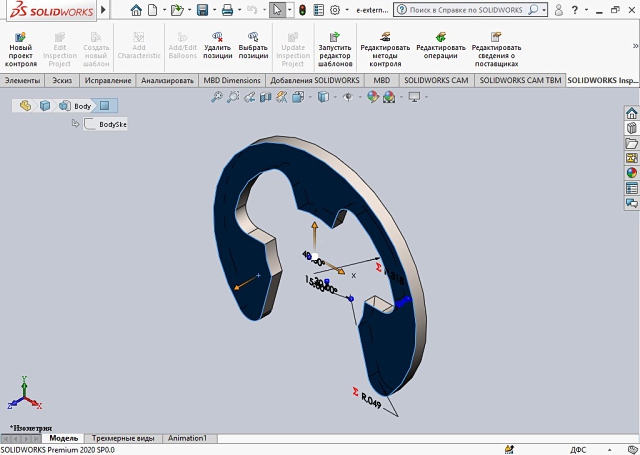The image size is (640, 455).
Task: Expand the SOLIDWORKS main menu arrow
Action: click(103, 10)
